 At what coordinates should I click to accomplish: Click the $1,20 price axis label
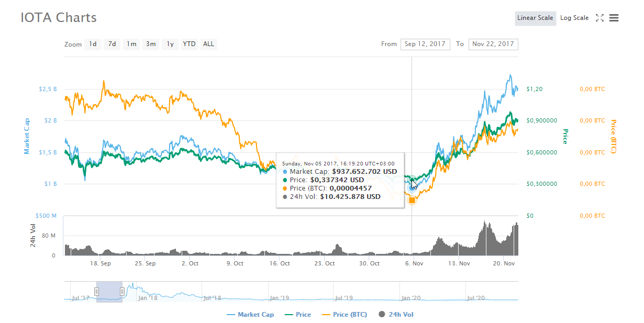tap(535, 89)
